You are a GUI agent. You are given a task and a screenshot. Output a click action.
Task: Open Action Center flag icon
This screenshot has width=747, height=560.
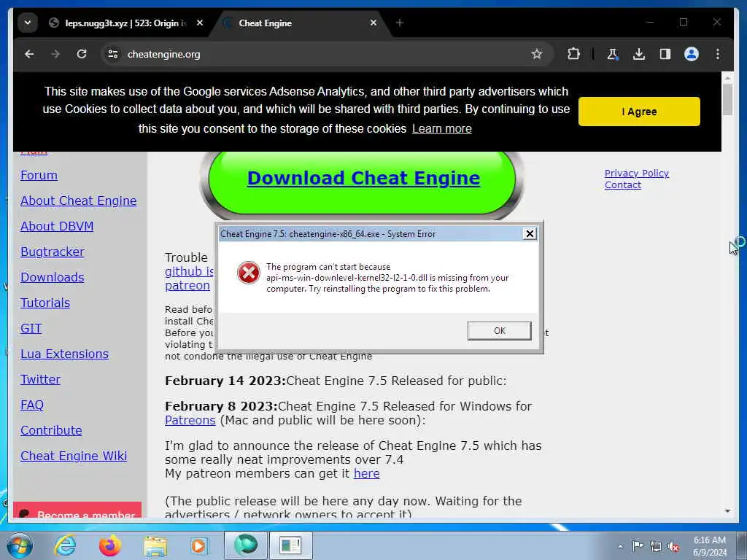point(638,545)
